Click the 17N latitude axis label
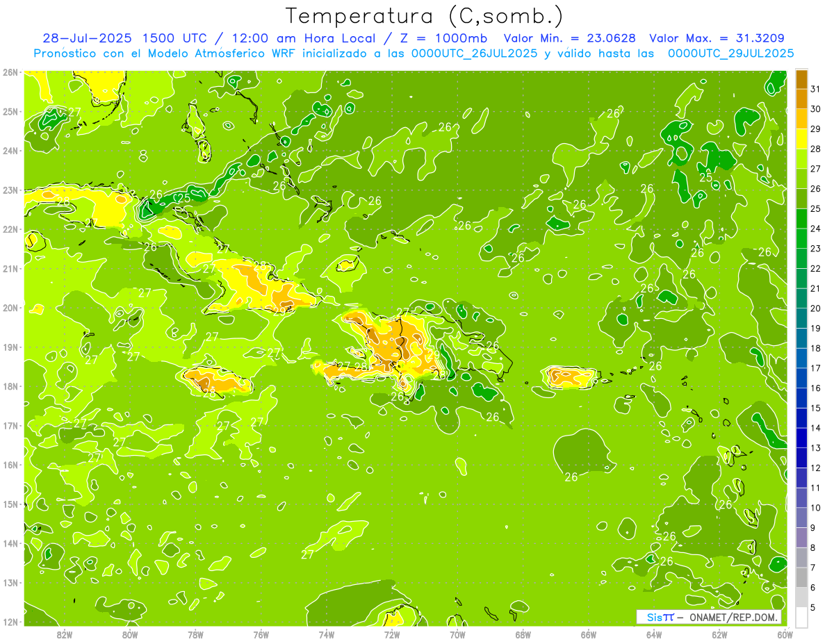 click(10, 426)
